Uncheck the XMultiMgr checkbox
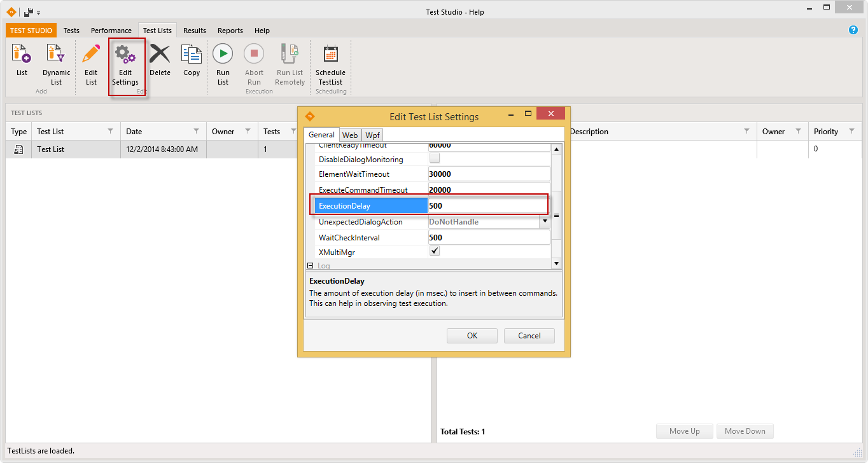 pos(435,251)
